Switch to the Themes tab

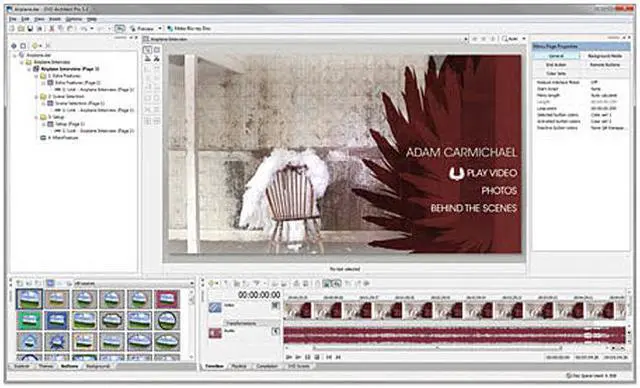pos(46,366)
